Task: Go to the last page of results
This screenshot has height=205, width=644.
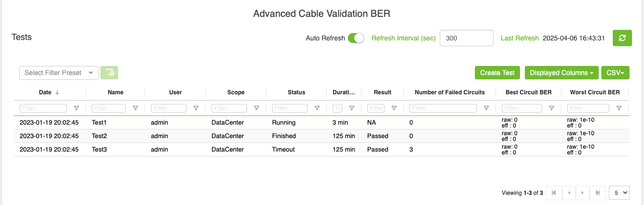Action: [597, 193]
